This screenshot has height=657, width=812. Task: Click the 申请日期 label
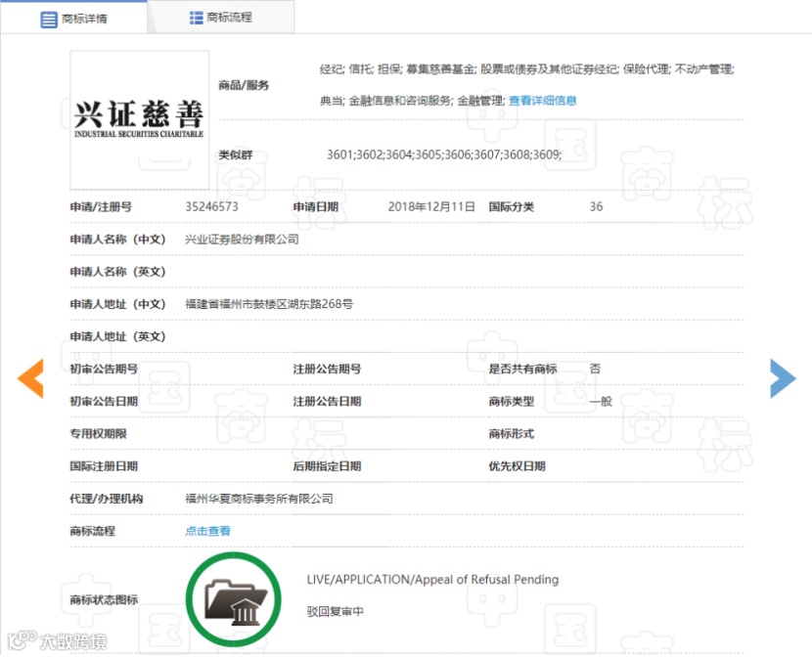[316, 207]
